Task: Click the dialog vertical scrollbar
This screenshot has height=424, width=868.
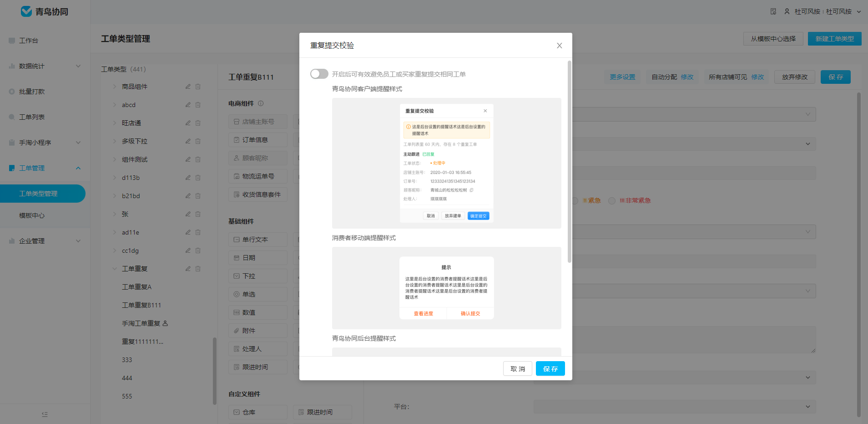Action: (570, 162)
